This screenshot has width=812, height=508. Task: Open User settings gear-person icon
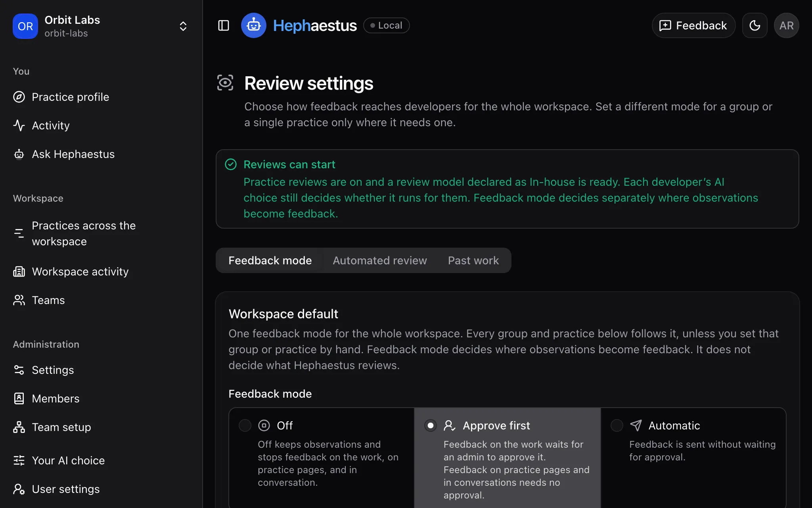coord(19,489)
